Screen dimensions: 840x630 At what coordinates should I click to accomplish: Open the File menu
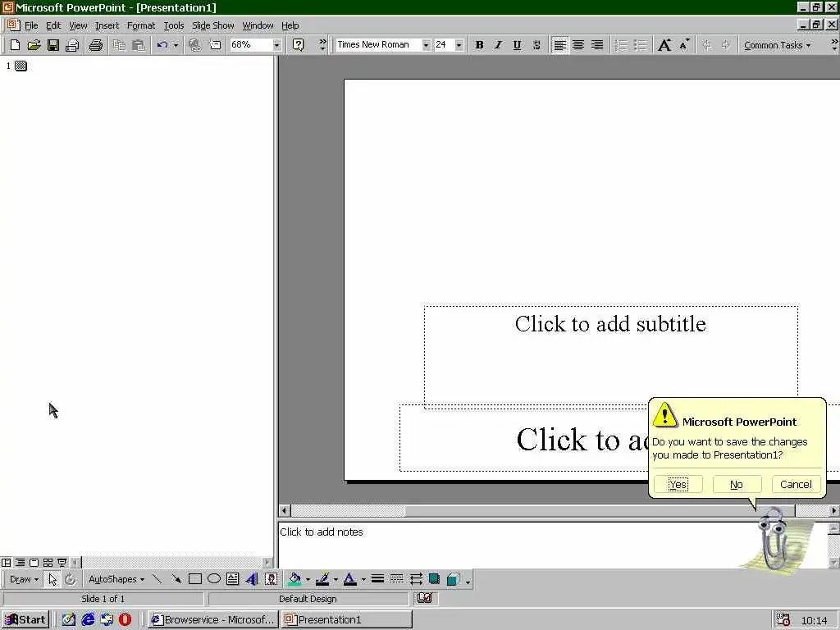tap(31, 25)
